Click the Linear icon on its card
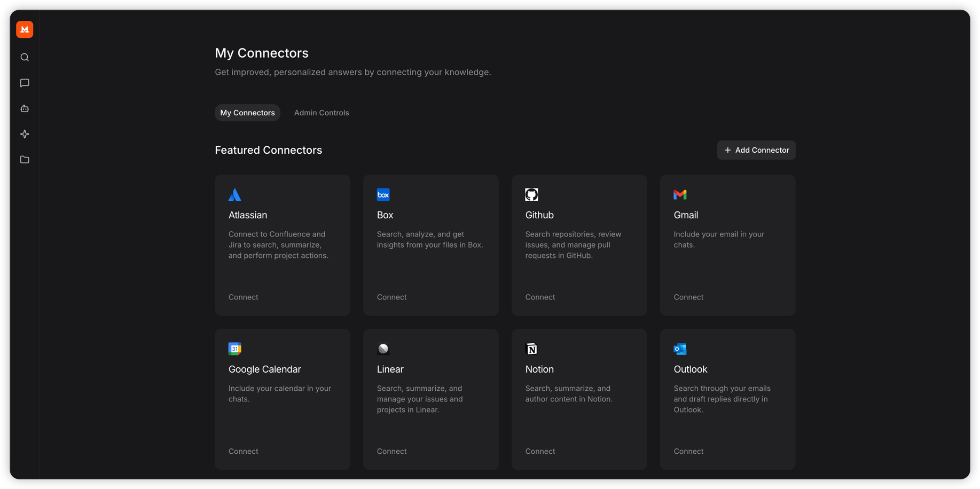This screenshot has height=489, width=980. 383,349
